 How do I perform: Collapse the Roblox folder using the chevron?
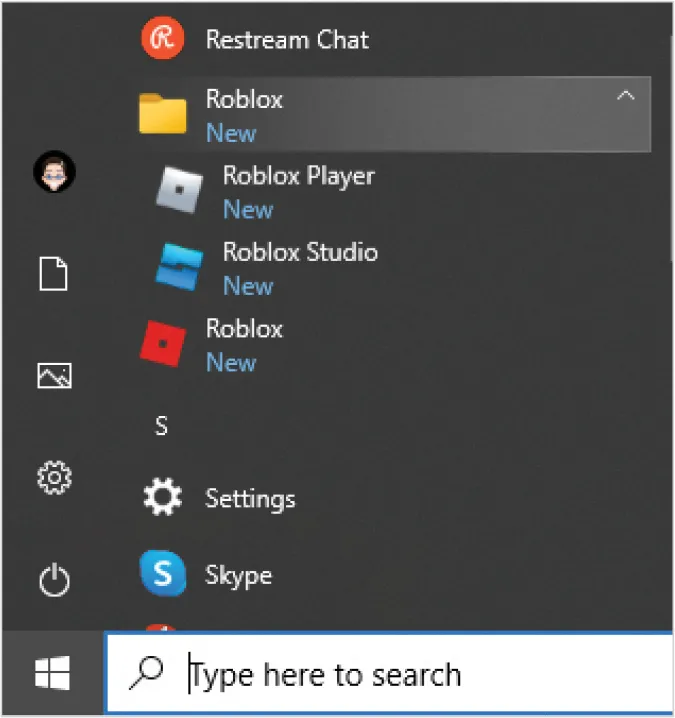pyautogui.click(x=625, y=97)
